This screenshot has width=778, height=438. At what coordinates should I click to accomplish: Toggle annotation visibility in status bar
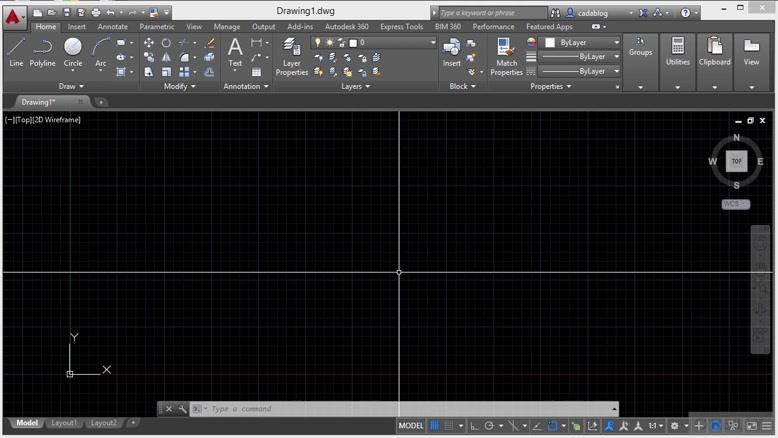pos(609,426)
